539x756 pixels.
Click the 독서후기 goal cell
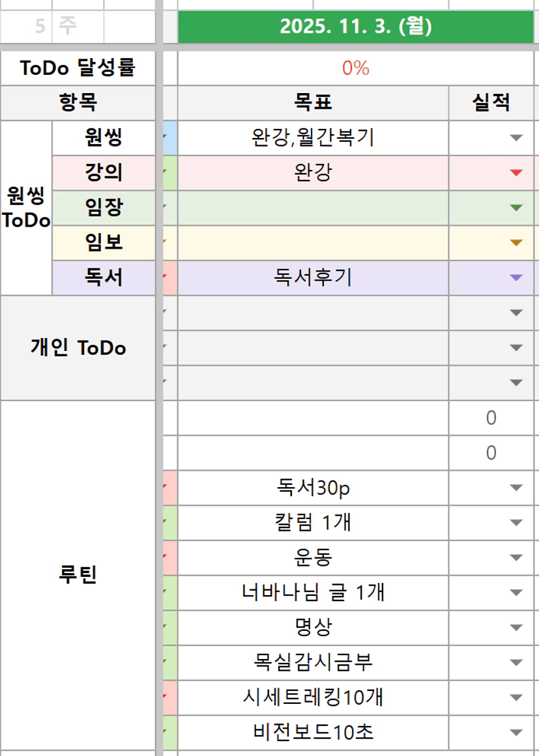coord(313,278)
